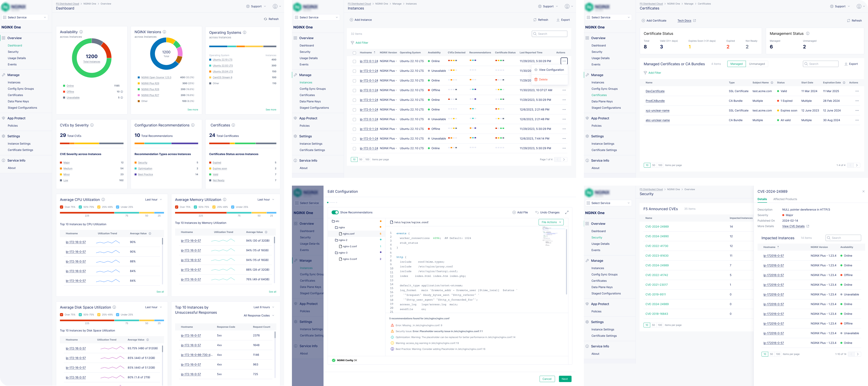Click See all under CPU Utilization table
Screen dimensions: 868x386
pos(160,292)
